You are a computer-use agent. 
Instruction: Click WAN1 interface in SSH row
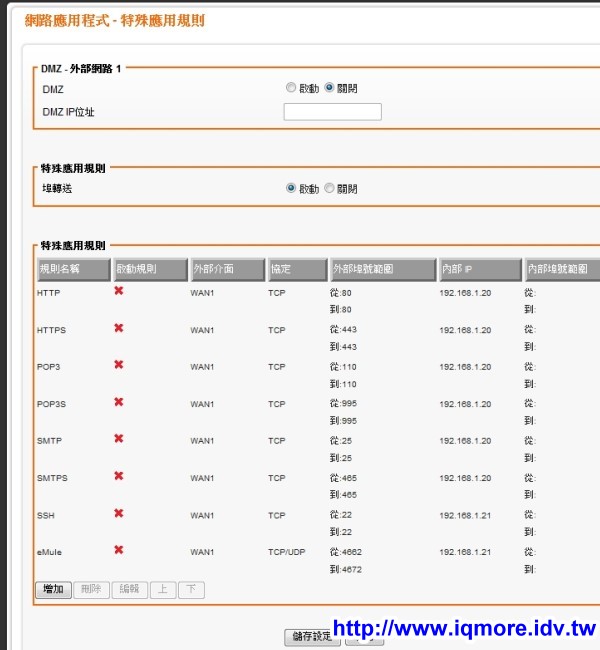tap(202, 515)
